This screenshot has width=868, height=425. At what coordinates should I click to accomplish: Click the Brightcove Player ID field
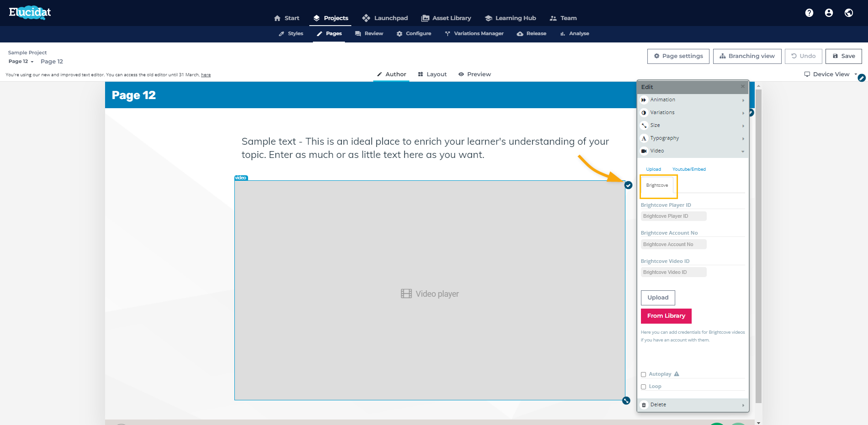coord(674,216)
